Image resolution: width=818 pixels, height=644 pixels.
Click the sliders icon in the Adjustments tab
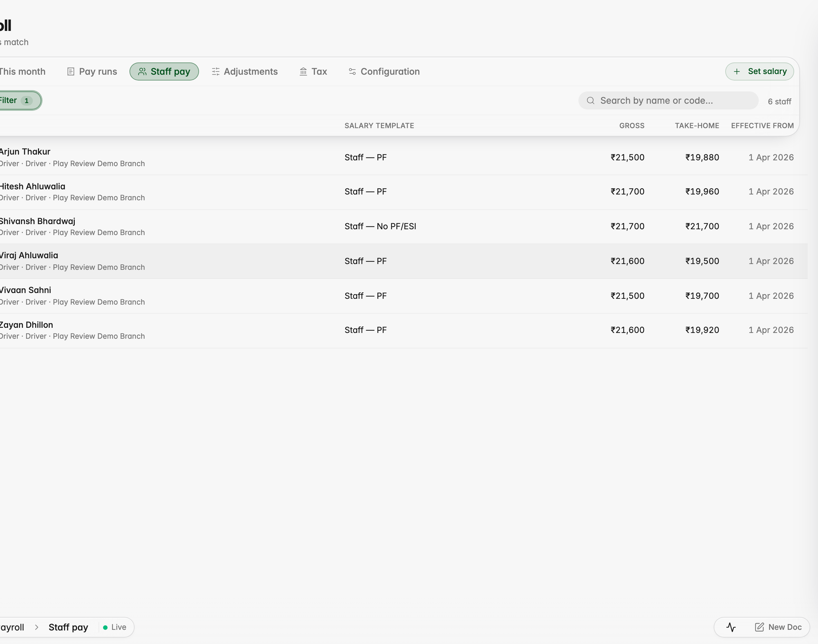tap(216, 71)
